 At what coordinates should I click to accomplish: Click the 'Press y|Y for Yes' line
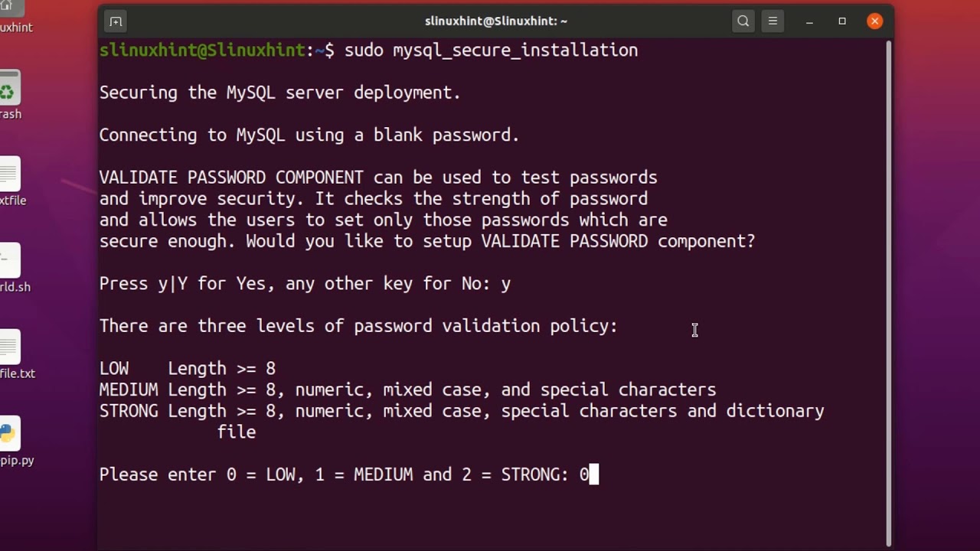coord(305,284)
